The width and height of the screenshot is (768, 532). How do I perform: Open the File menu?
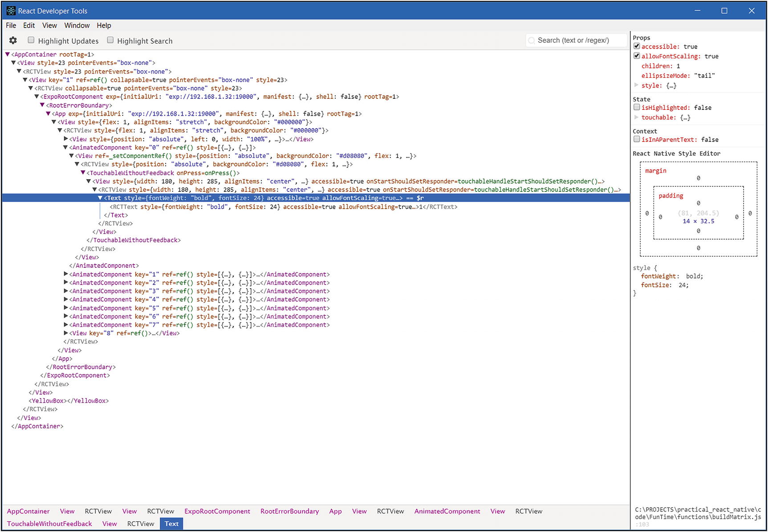point(10,25)
